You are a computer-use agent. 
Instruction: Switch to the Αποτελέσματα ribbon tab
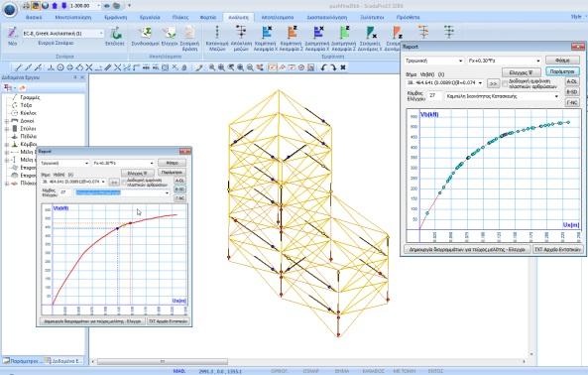pyautogui.click(x=278, y=17)
